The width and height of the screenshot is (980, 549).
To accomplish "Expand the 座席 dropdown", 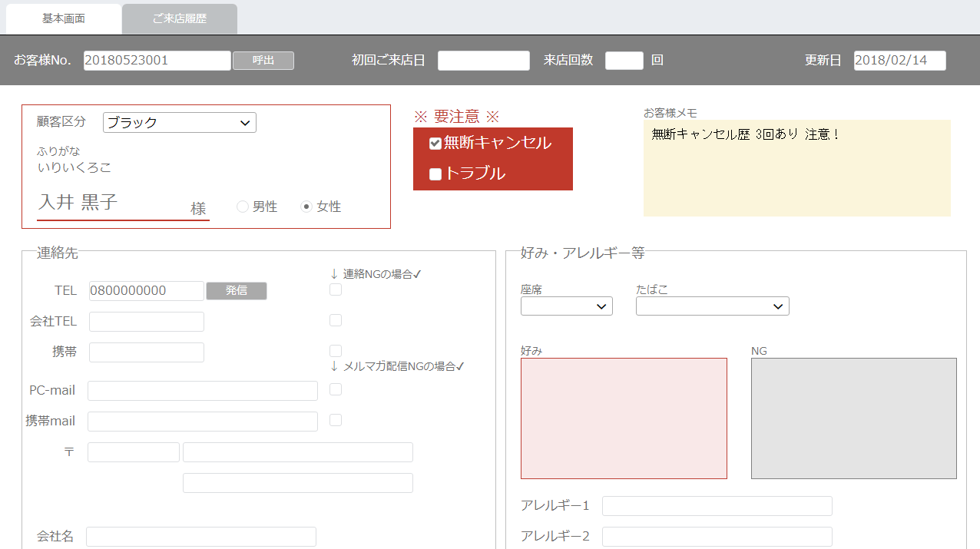I will pos(566,306).
